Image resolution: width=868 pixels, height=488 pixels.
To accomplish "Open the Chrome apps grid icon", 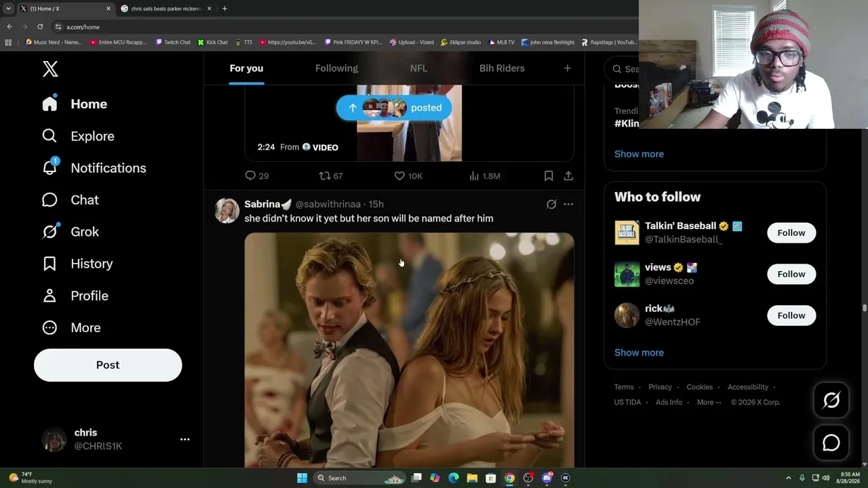I will 8,42.
